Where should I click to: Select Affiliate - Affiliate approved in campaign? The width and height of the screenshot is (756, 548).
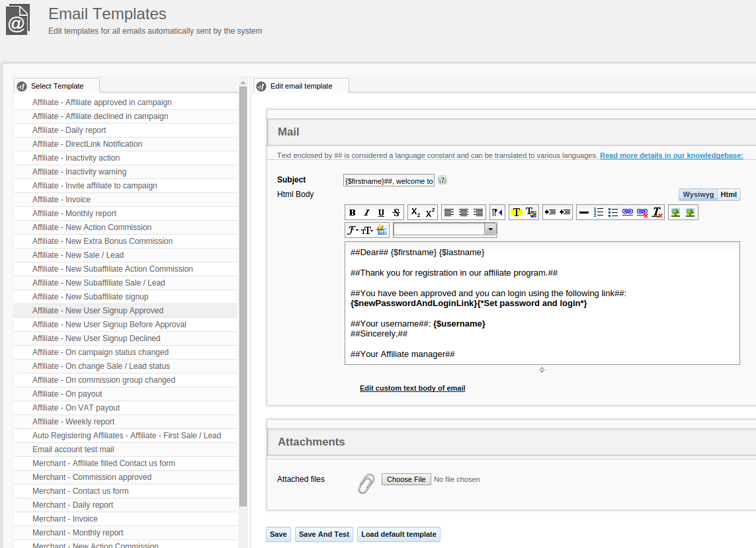[126, 102]
